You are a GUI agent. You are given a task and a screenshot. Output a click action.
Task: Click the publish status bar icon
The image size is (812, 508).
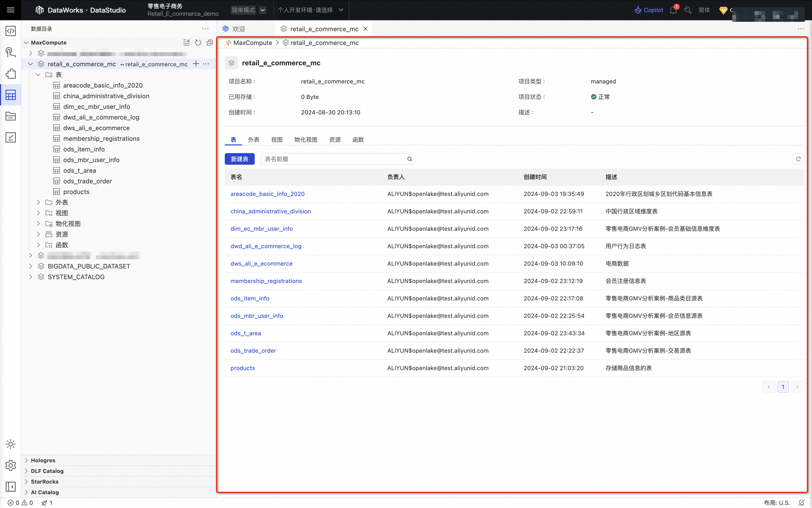(x=47, y=503)
